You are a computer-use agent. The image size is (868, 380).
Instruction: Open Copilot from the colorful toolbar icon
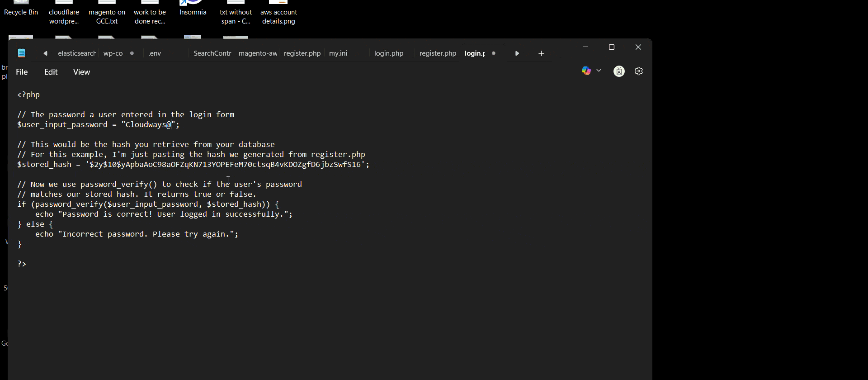(586, 71)
